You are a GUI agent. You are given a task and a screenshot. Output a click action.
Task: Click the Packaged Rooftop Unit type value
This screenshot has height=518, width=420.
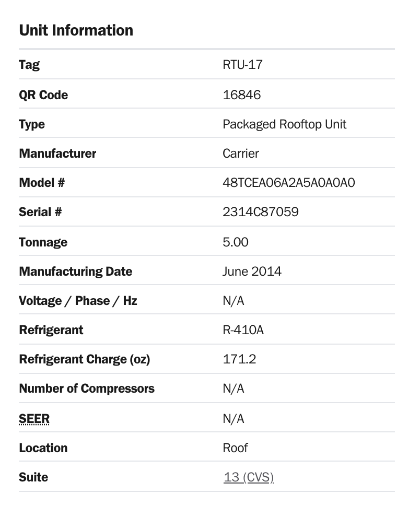point(284,124)
